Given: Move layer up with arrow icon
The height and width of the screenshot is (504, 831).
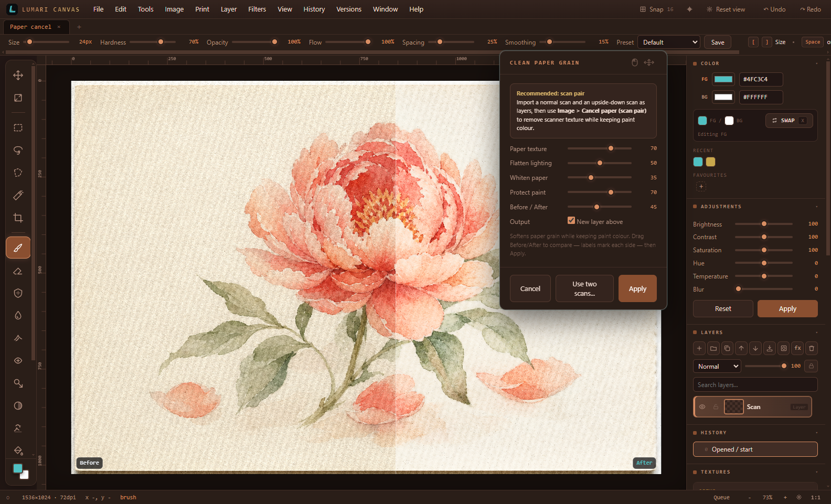Looking at the screenshot, I should (x=741, y=348).
